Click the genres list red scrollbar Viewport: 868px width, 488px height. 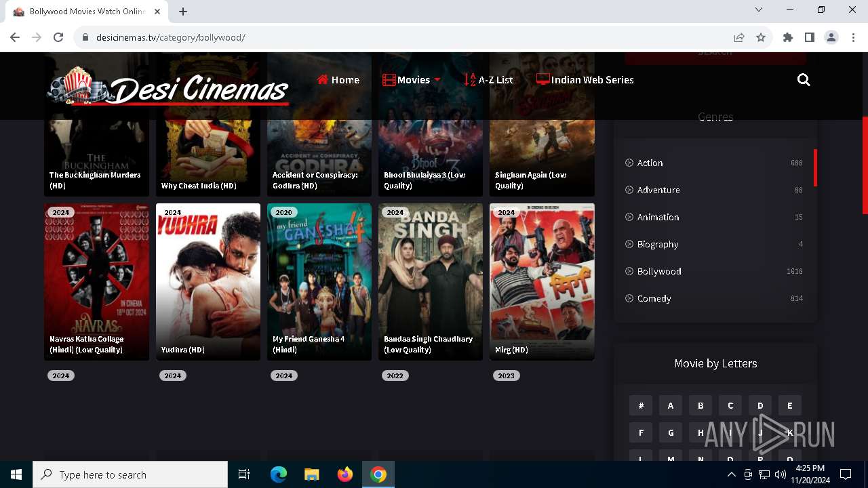coord(815,167)
